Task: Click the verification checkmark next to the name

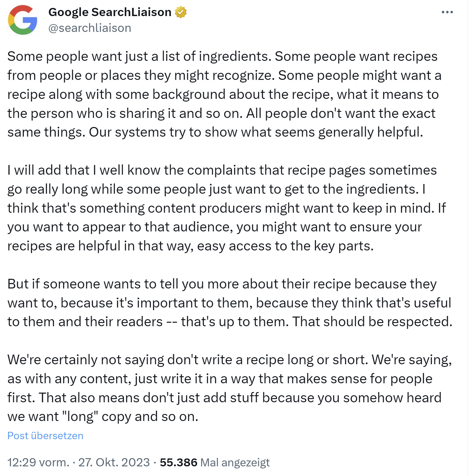Action: [x=181, y=12]
